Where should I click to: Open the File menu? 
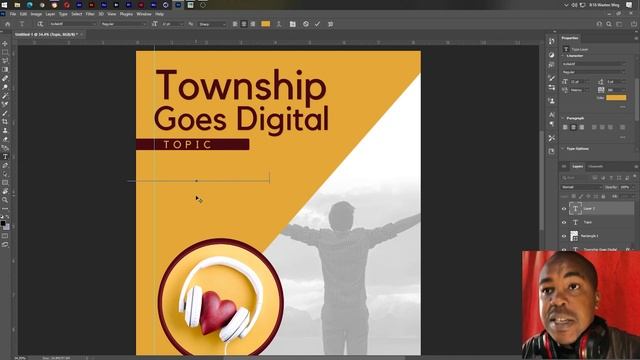(x=13, y=14)
